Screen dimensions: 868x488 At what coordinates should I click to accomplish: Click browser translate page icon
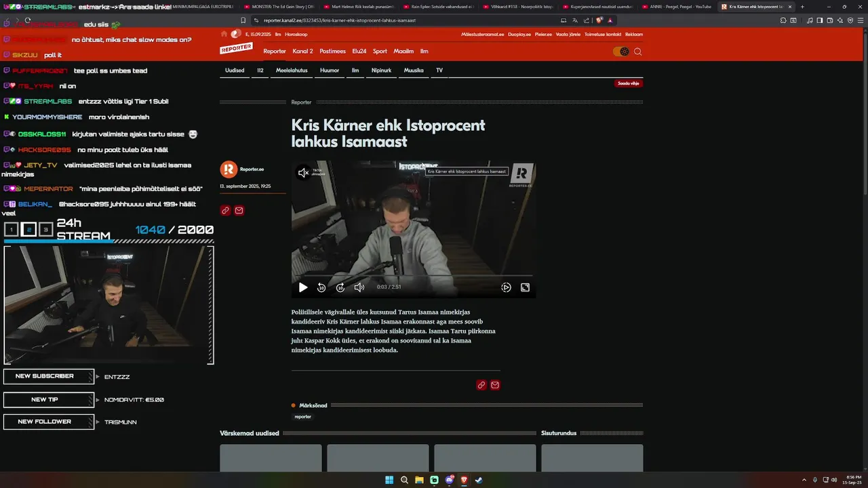[x=574, y=20]
